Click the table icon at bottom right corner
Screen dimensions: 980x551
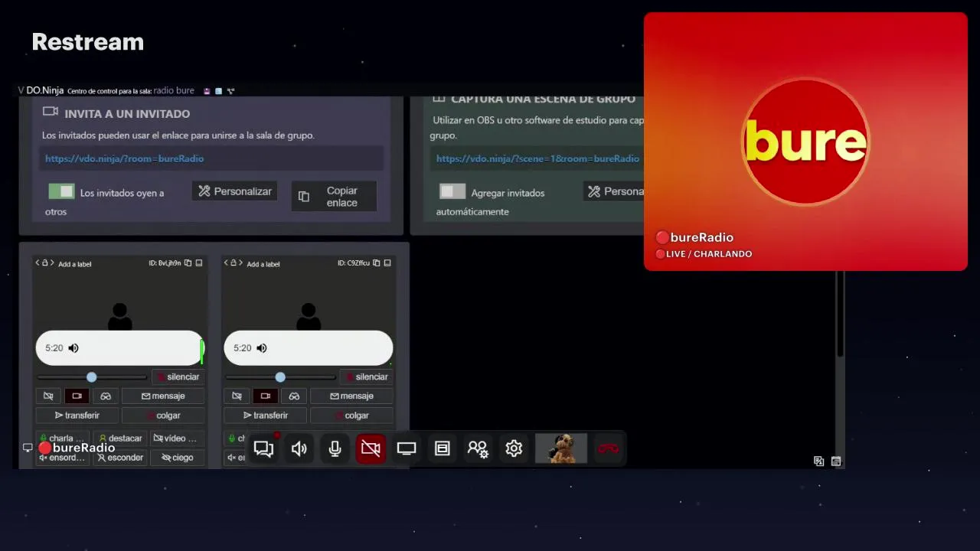coord(836,461)
